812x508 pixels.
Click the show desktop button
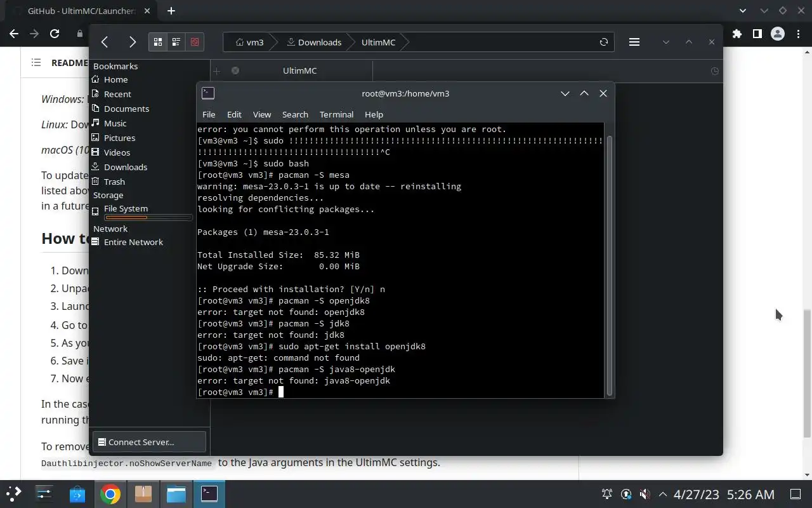coord(796,494)
